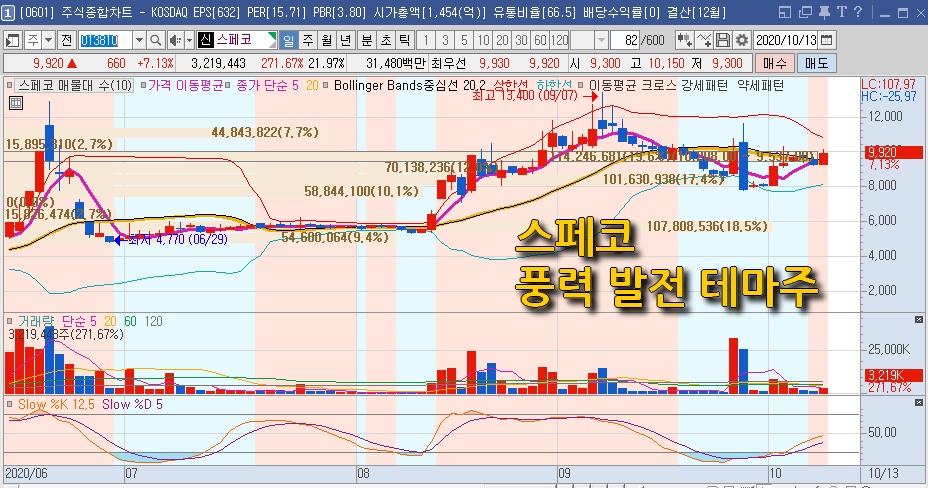
Task: Click the 강세패턴 legend label
Action: (704, 86)
